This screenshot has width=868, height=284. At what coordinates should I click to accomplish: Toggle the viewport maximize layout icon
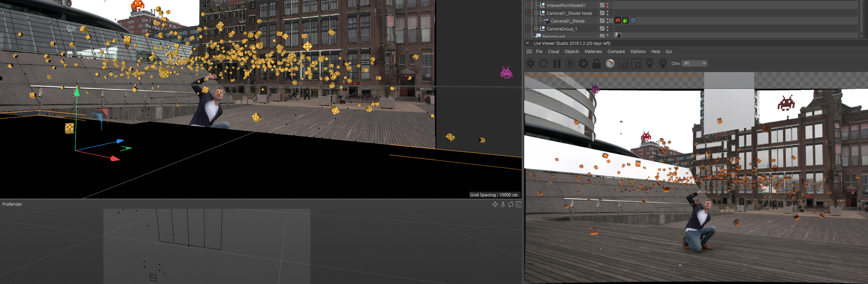519,205
